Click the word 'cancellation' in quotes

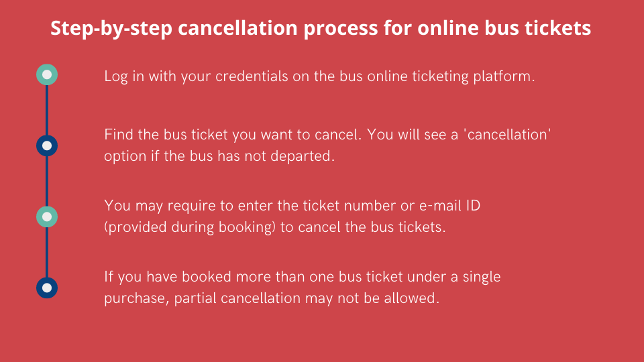(508, 135)
